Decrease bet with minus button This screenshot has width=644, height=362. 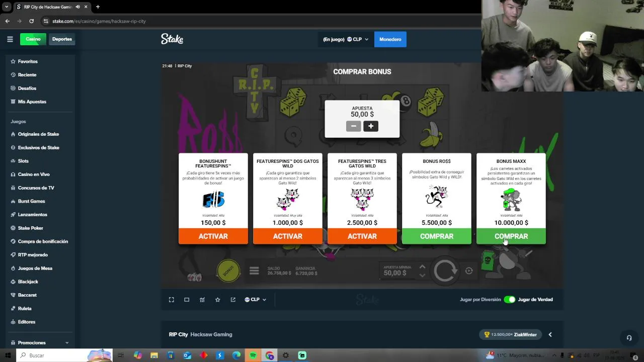[x=354, y=126]
